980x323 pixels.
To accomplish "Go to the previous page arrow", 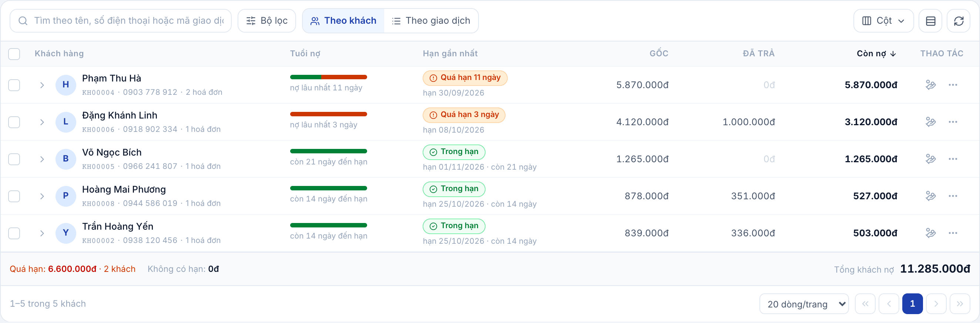I will coord(889,304).
